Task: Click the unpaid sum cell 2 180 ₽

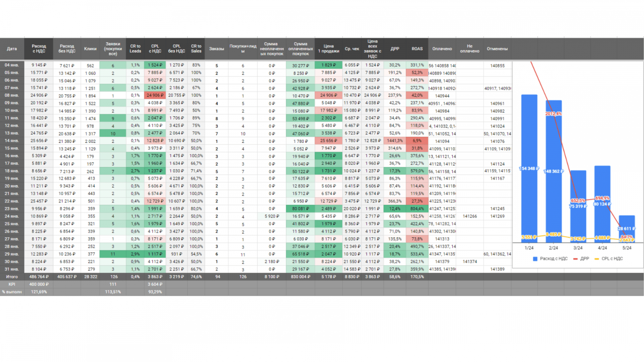Action: pos(272,261)
